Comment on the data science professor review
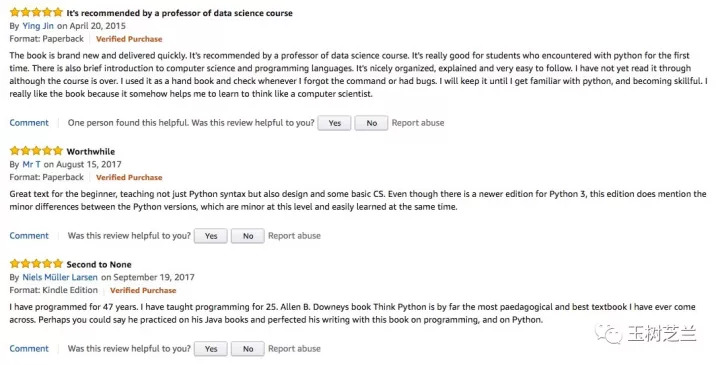Screen dimensions: 720x365 click(x=29, y=123)
